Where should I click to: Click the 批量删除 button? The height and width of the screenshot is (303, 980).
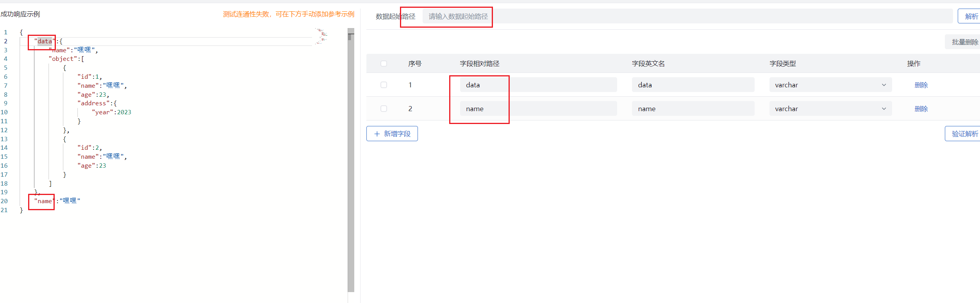963,42
